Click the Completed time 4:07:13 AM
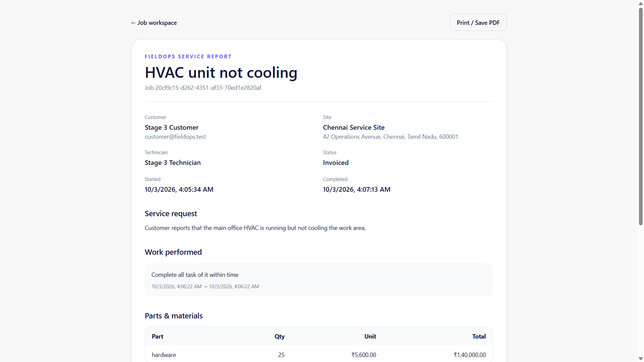The image size is (644, 362). point(357,190)
